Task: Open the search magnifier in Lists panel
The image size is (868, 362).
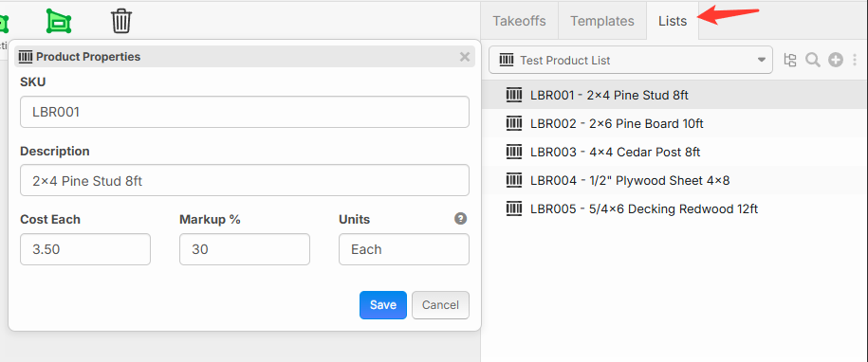Action: 813,60
